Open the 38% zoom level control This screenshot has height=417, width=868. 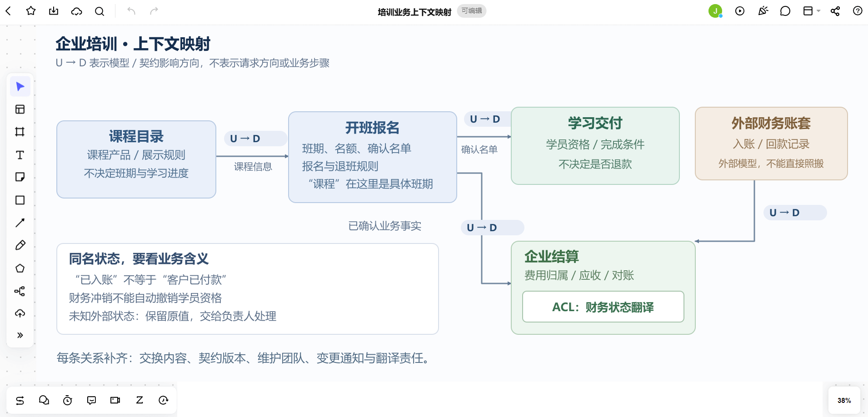pos(844,400)
